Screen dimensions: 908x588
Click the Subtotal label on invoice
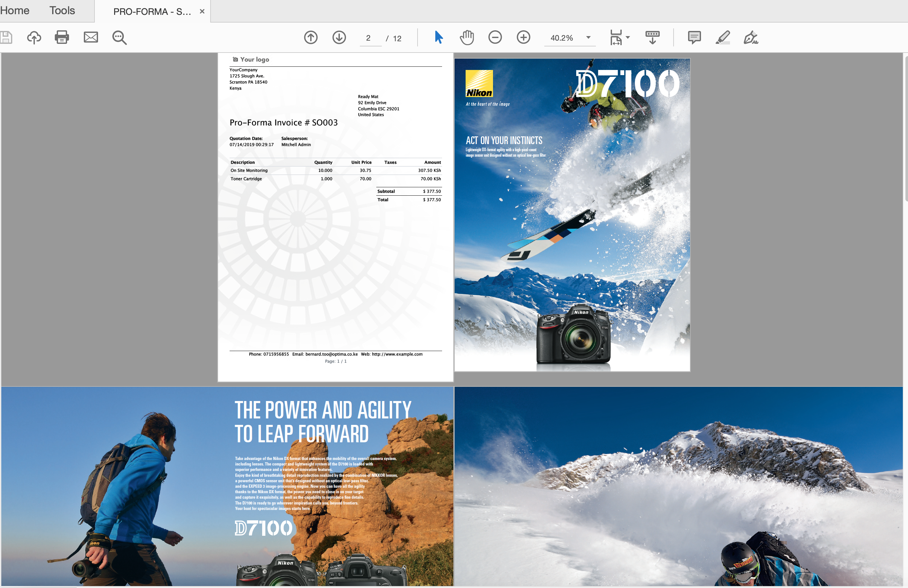pos(386,191)
